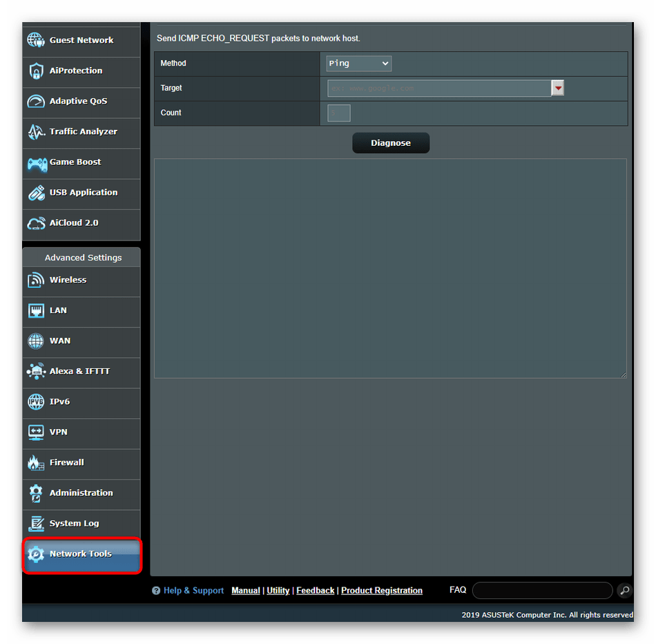Open the AiCloud 2.0 menu entry
656x644 pixels.
81,225
